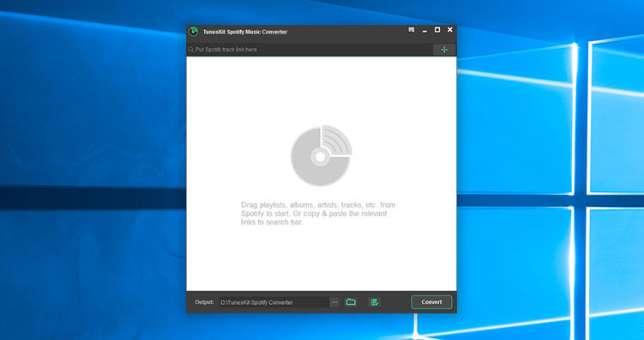Open the output folder icon
This screenshot has height=340, width=644.
click(351, 302)
